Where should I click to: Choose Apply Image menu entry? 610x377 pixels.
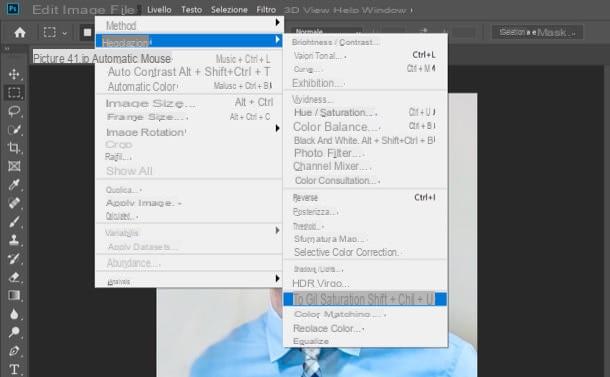189,203
